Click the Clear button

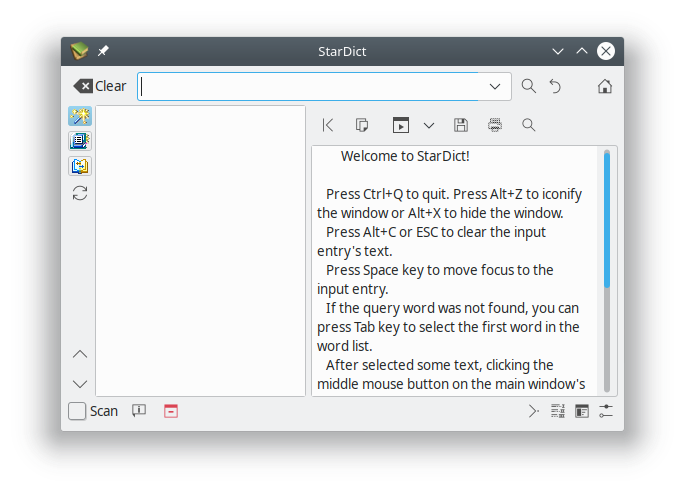pos(100,86)
